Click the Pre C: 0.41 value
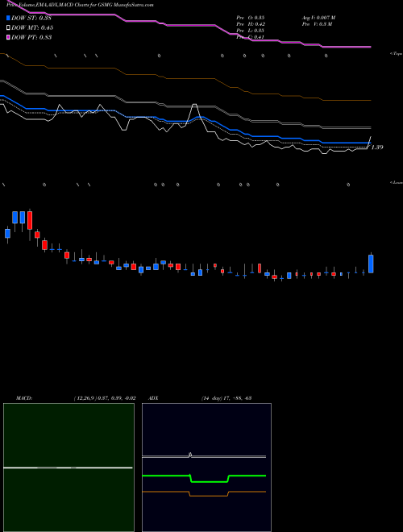403x532 pixels. pos(251,37)
